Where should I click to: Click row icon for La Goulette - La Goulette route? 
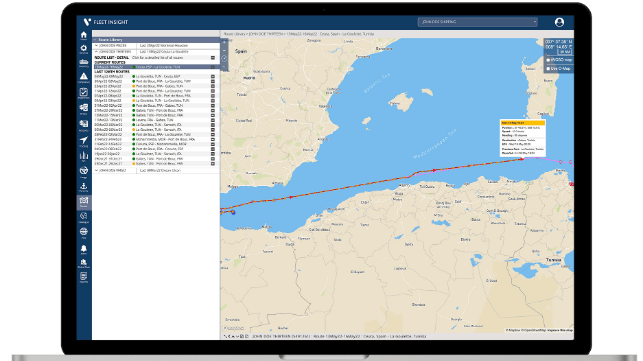click(x=213, y=101)
